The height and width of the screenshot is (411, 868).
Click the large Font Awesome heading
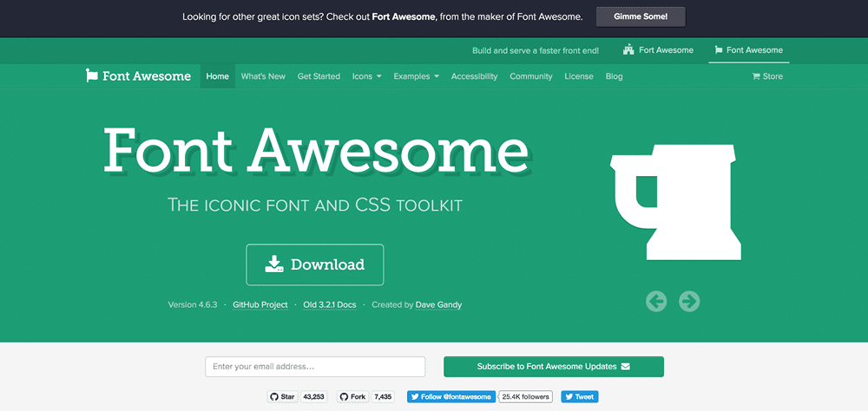(316, 151)
